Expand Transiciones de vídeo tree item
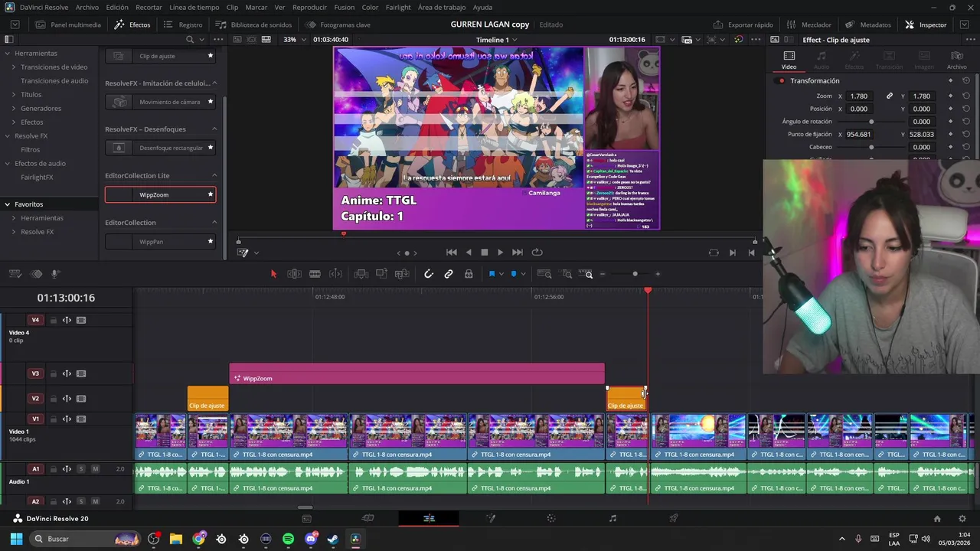980x551 pixels. pos(14,67)
